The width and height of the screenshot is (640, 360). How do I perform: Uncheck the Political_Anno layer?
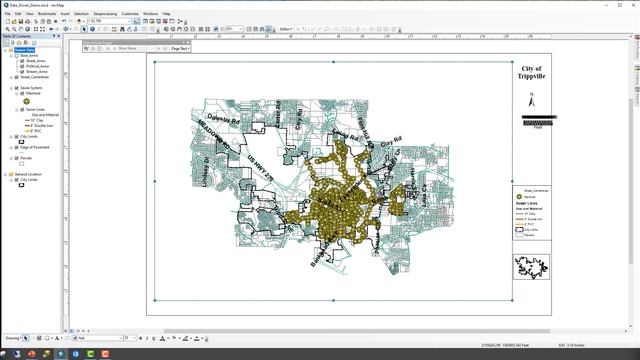point(22,66)
